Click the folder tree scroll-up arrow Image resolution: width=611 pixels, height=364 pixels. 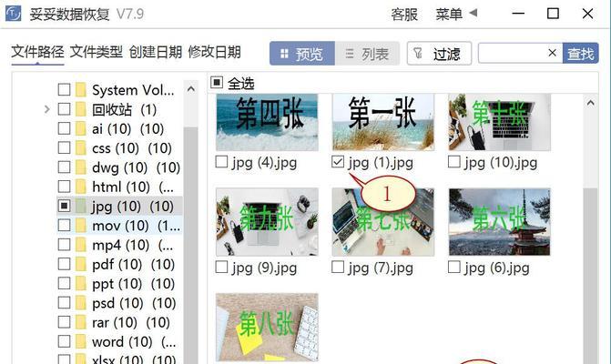point(190,89)
